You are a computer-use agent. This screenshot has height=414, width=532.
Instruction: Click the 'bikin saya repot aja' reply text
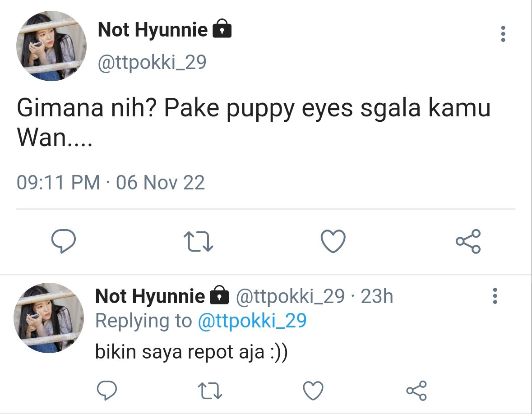191,352
